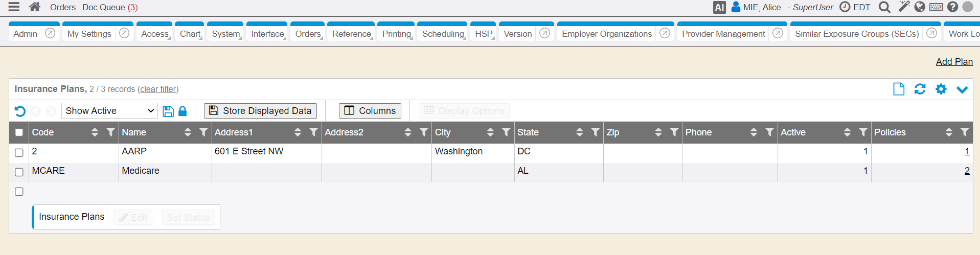Click the blue refresh arrows icon
The height and width of the screenshot is (255, 980).
[x=920, y=89]
